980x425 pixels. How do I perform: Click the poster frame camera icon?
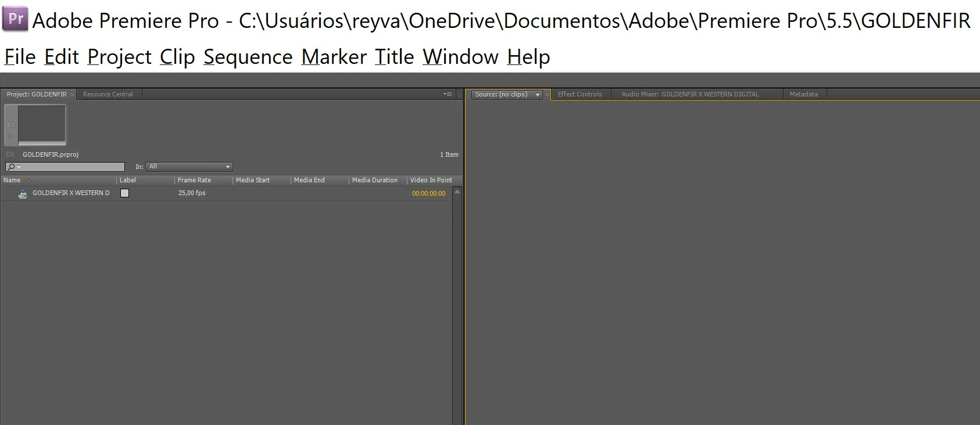(11, 124)
